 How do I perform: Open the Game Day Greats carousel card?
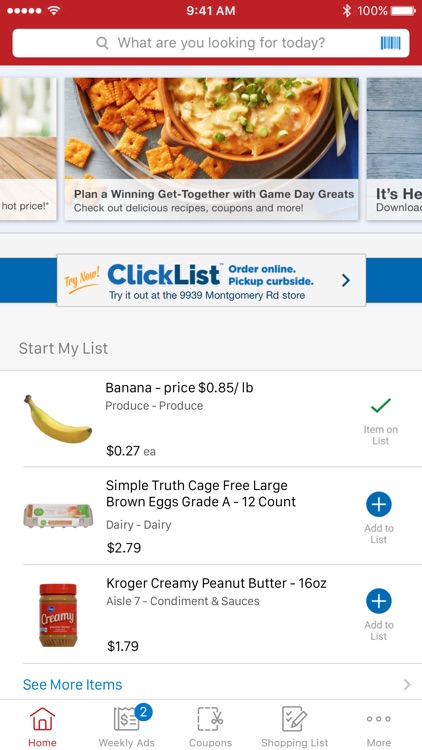click(211, 149)
